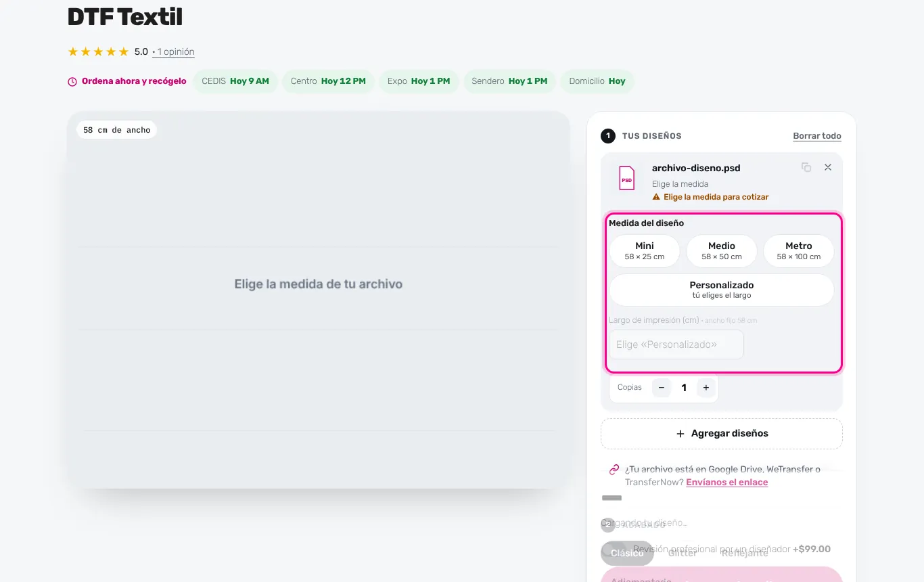
Task: Click Borrar todo link
Action: tap(817, 136)
